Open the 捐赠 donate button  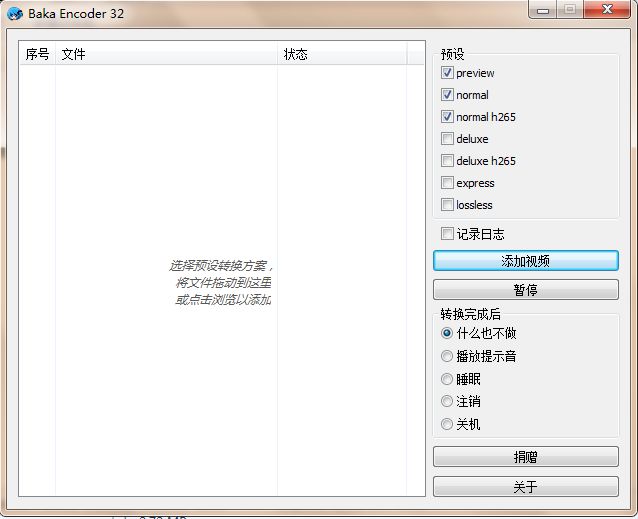(x=526, y=457)
